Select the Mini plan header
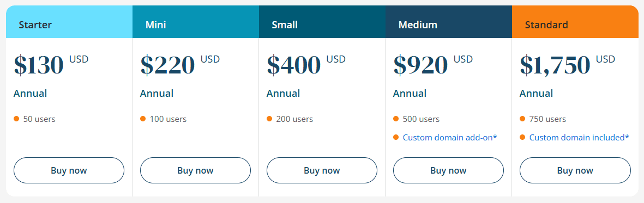 tap(196, 22)
